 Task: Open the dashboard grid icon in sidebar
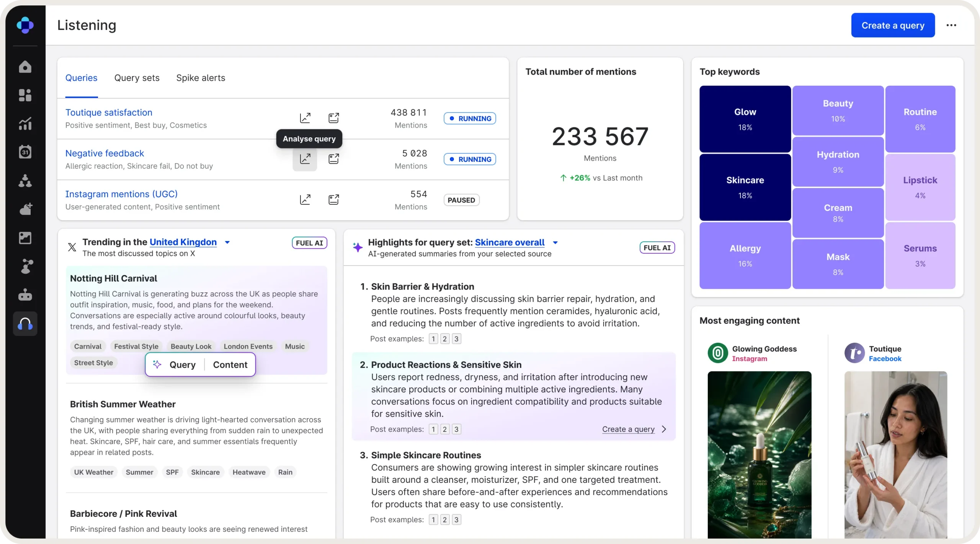pos(25,95)
